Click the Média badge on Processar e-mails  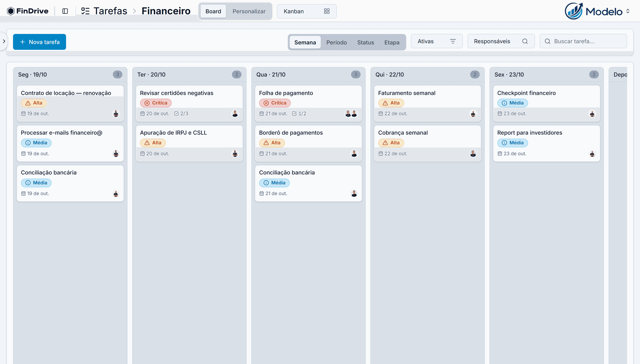coord(36,143)
